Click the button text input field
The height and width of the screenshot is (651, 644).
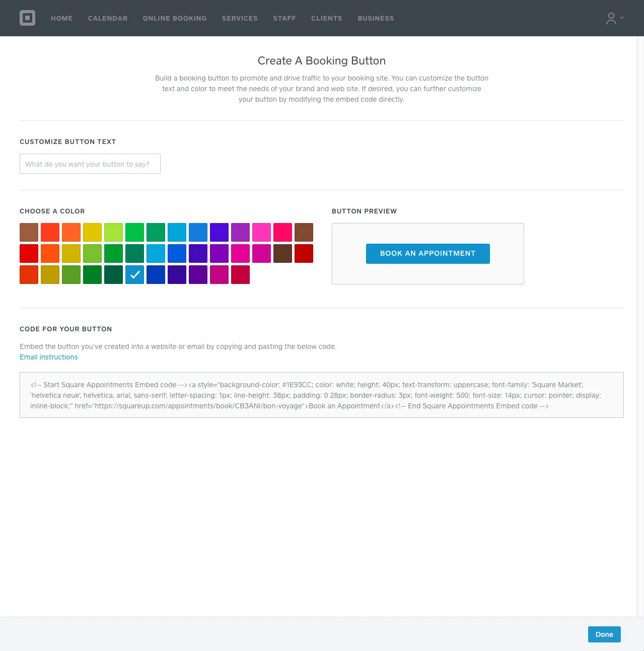click(90, 164)
